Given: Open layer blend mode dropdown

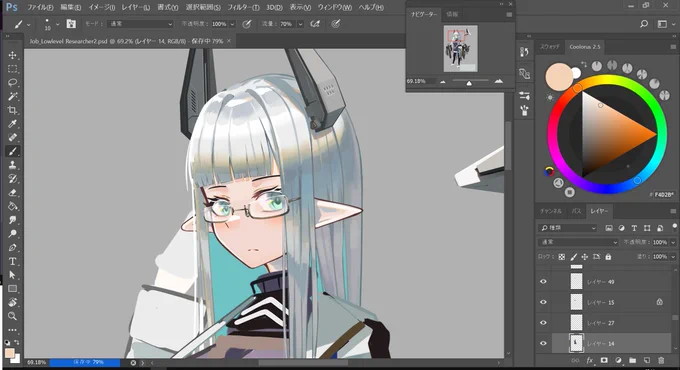Looking at the screenshot, I should tap(578, 242).
